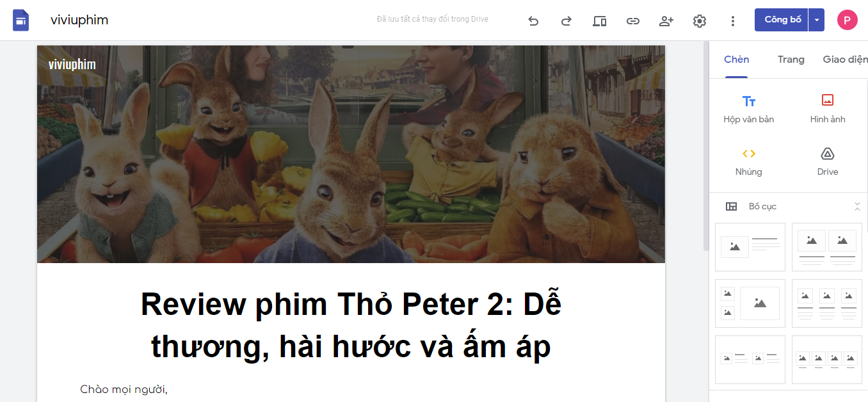
Task: Copy the published site link icon
Action: [633, 20]
